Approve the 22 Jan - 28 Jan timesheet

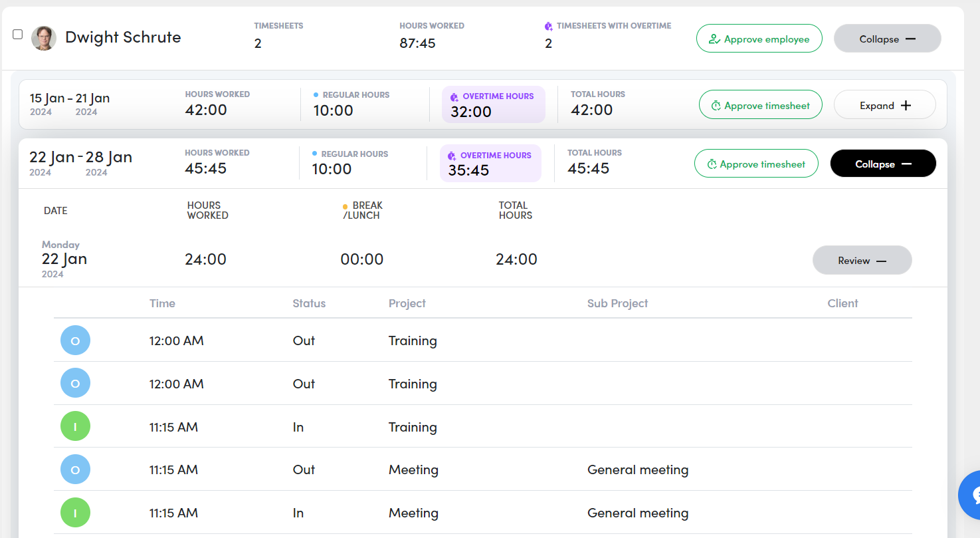[756, 164]
